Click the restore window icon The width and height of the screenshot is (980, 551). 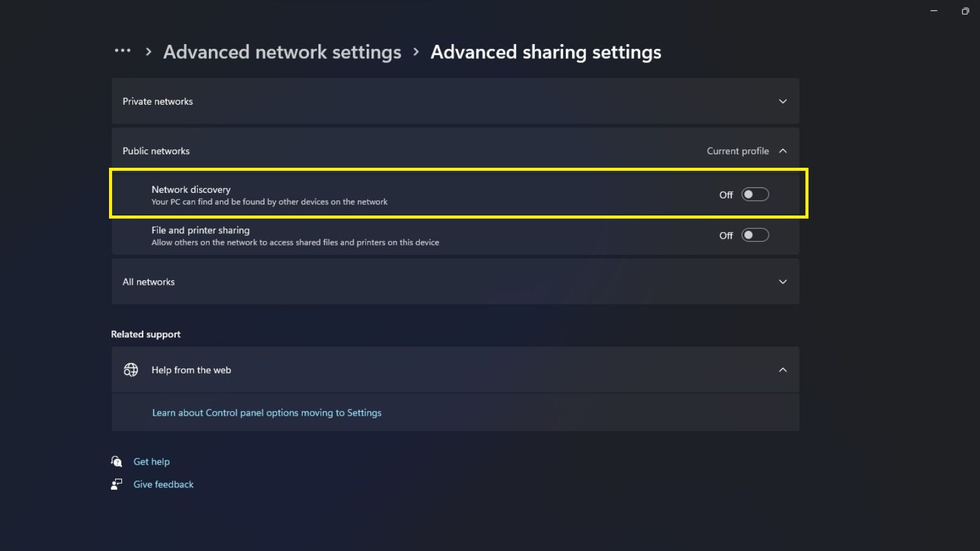tap(965, 10)
